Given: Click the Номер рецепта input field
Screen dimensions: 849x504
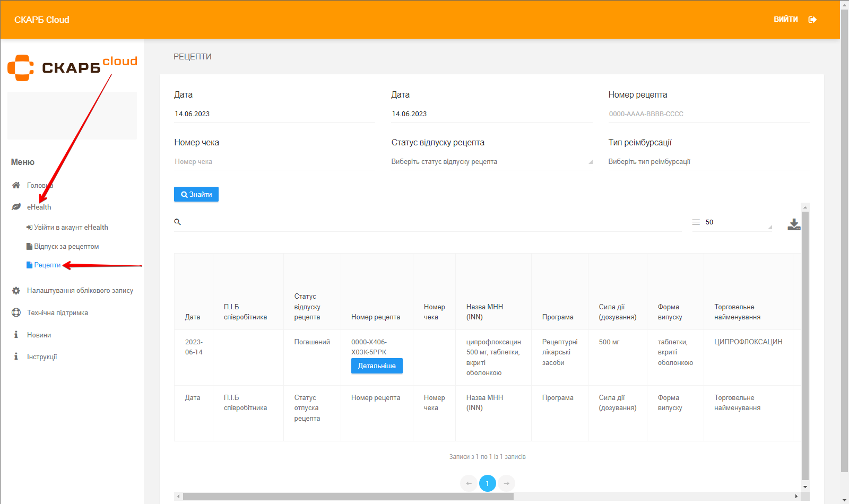Looking at the screenshot, I should coord(708,114).
